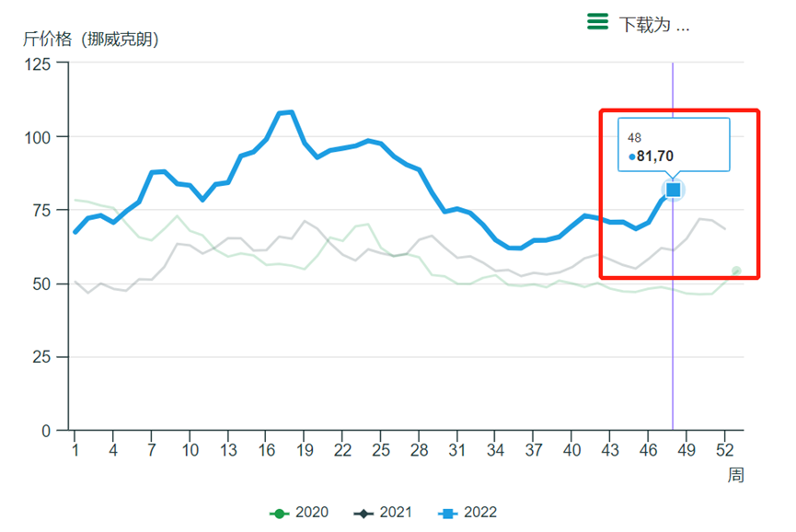
Task: Toggle the 2020 series in legend
Action: (x=299, y=513)
